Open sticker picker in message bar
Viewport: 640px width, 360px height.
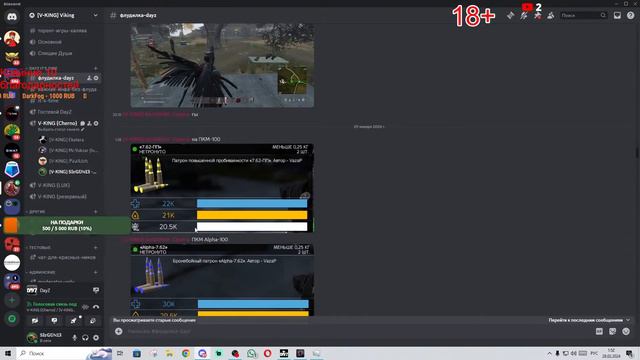(613, 331)
